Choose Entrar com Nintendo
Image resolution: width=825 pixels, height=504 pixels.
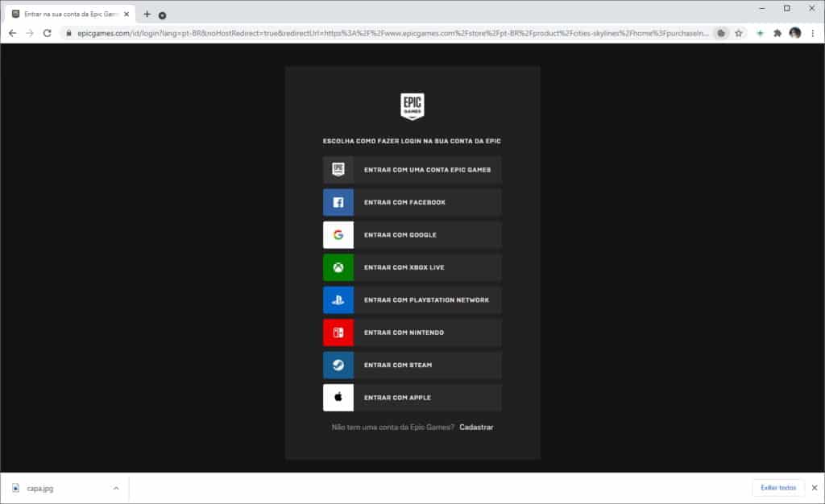point(412,333)
